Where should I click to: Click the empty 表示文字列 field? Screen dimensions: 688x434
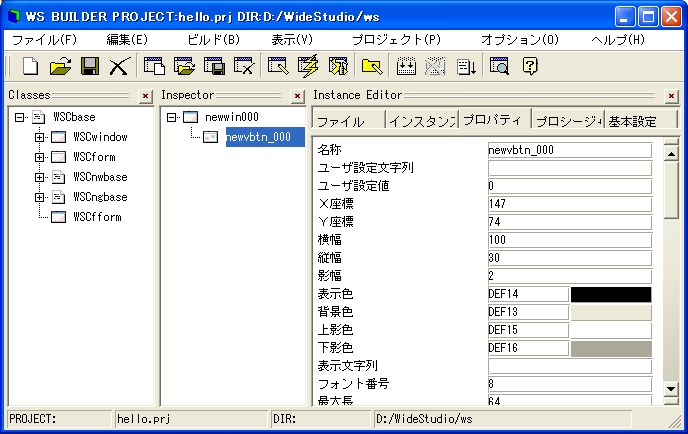tap(570, 366)
